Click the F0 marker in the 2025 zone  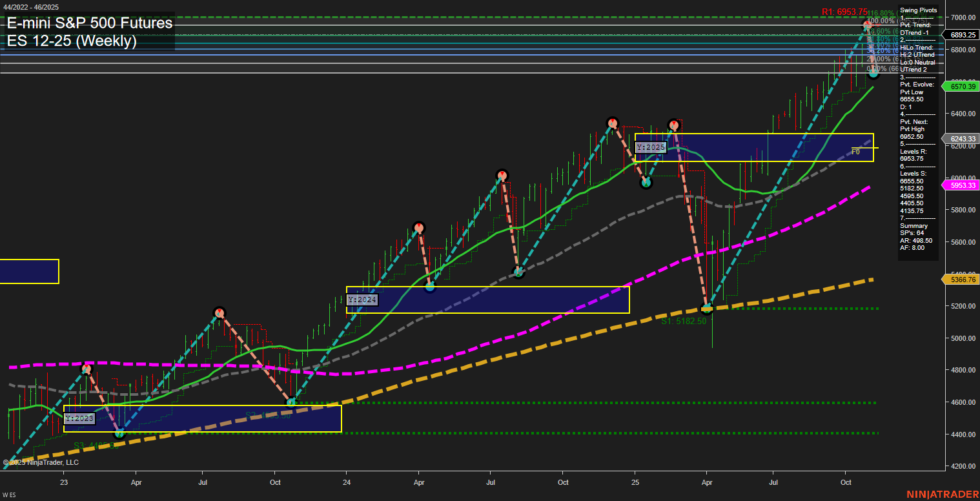coord(855,152)
